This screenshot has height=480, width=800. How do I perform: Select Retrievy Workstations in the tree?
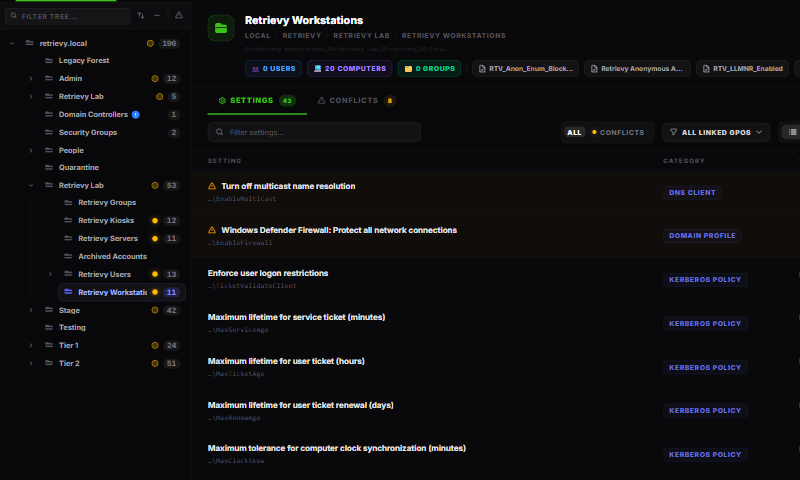pos(121,292)
